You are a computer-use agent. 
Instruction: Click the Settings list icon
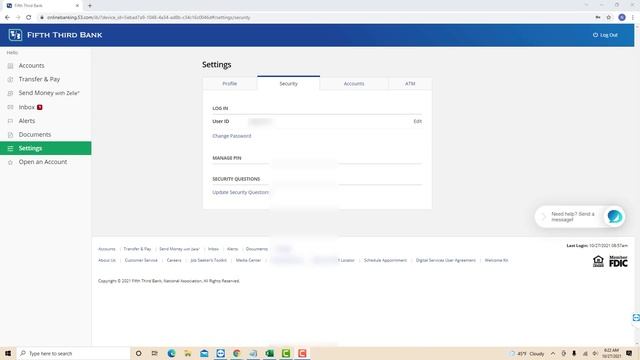(10, 149)
